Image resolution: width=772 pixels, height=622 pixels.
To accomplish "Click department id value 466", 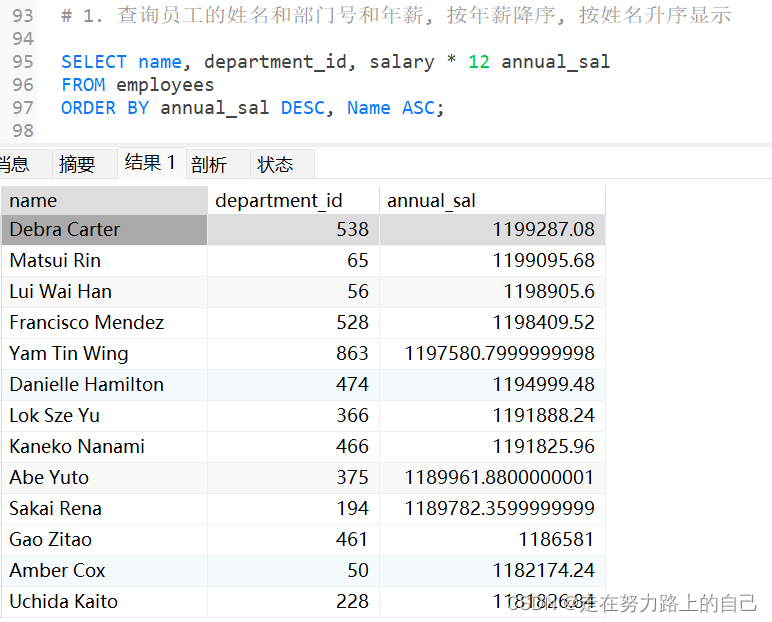I will coord(293,447).
